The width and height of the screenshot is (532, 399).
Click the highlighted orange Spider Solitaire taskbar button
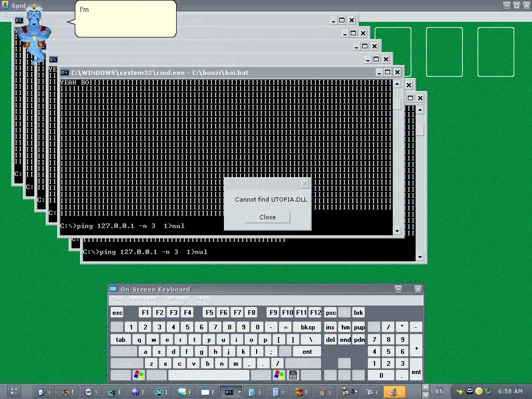394,392
